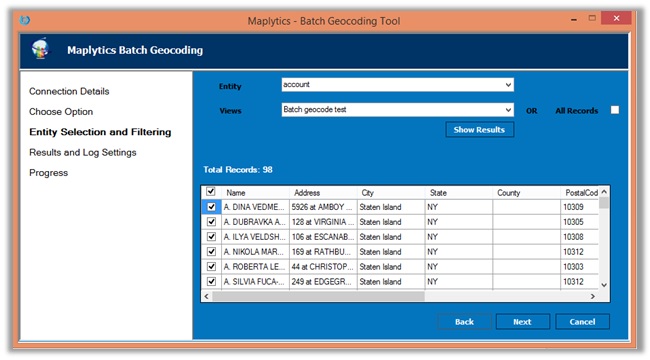Select Progress step in sidebar
Image resolution: width=650 pixels, height=360 pixels.
[49, 173]
